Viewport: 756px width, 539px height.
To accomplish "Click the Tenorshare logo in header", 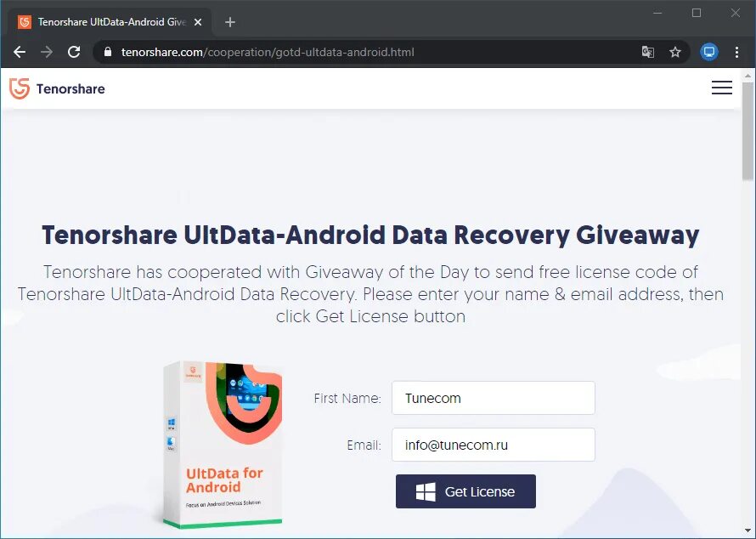I will (57, 88).
